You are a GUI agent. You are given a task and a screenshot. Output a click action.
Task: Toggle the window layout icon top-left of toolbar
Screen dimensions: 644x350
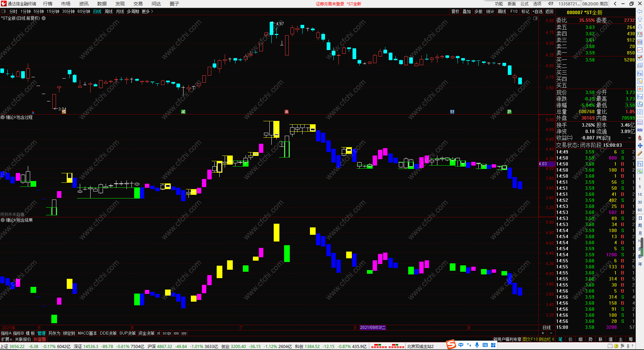coord(4,11)
